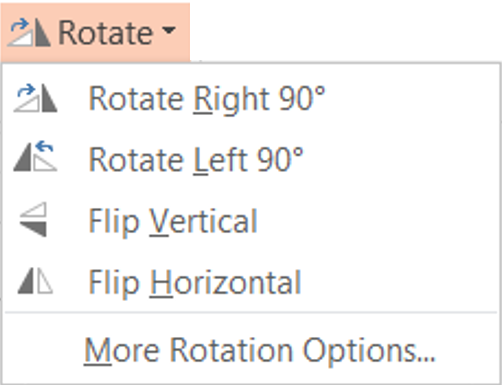The image size is (503, 385).
Task: Click the dark lower triangle of Flip Vertical icon
Action: click(x=33, y=229)
